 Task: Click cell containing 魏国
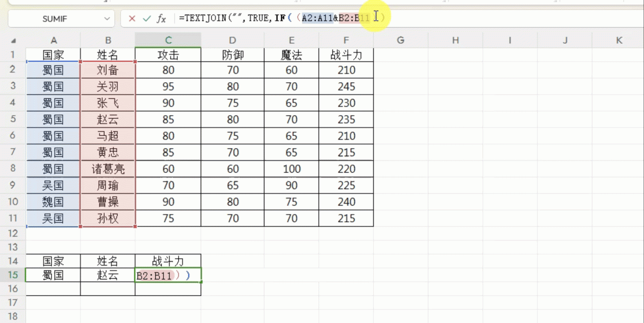tap(53, 202)
